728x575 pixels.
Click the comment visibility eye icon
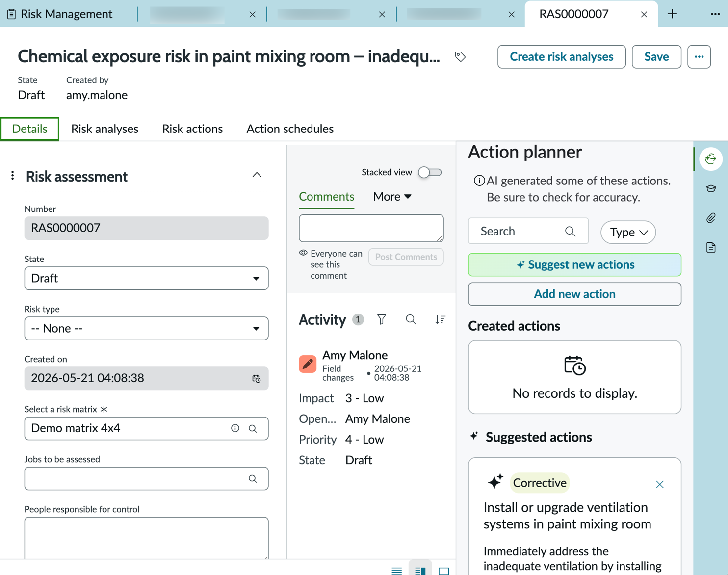coord(303,253)
